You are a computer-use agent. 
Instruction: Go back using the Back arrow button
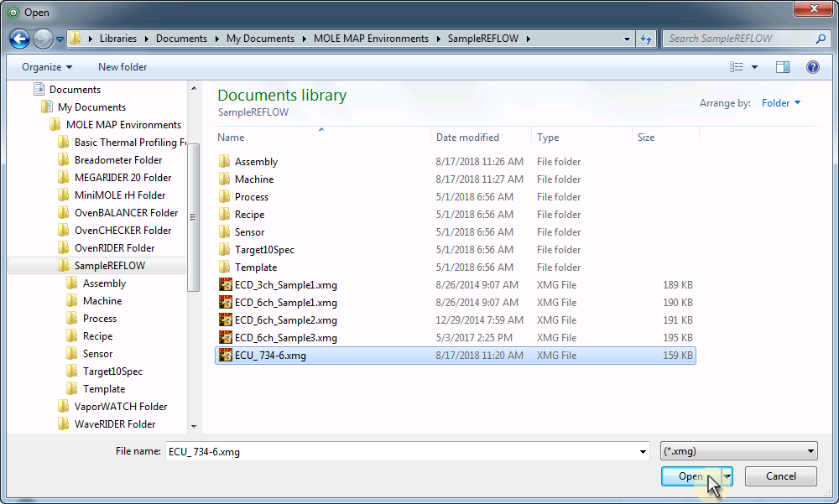(19, 39)
